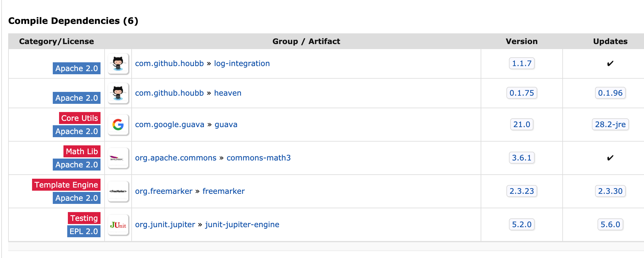View guava update version 28.2-jre
This screenshot has height=258, width=644.
(x=610, y=125)
